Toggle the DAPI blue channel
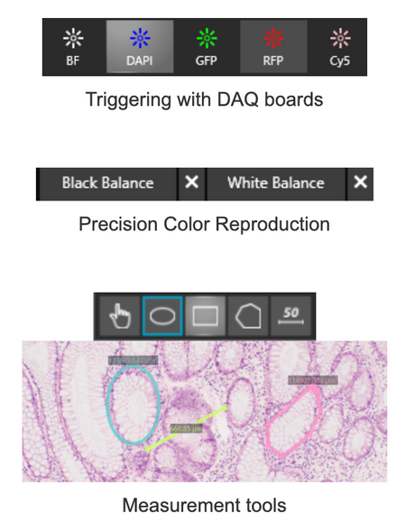 140,47
